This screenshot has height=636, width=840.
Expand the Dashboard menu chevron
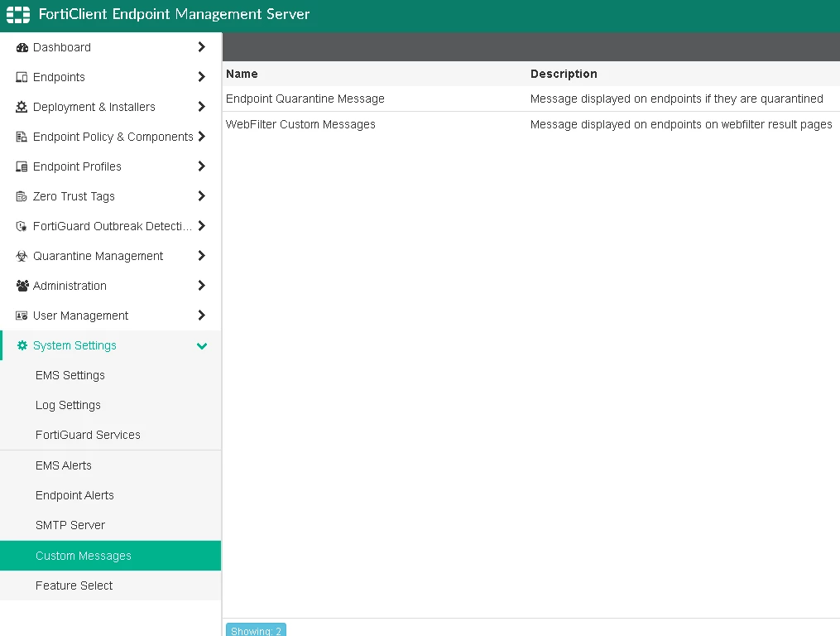[201, 47]
